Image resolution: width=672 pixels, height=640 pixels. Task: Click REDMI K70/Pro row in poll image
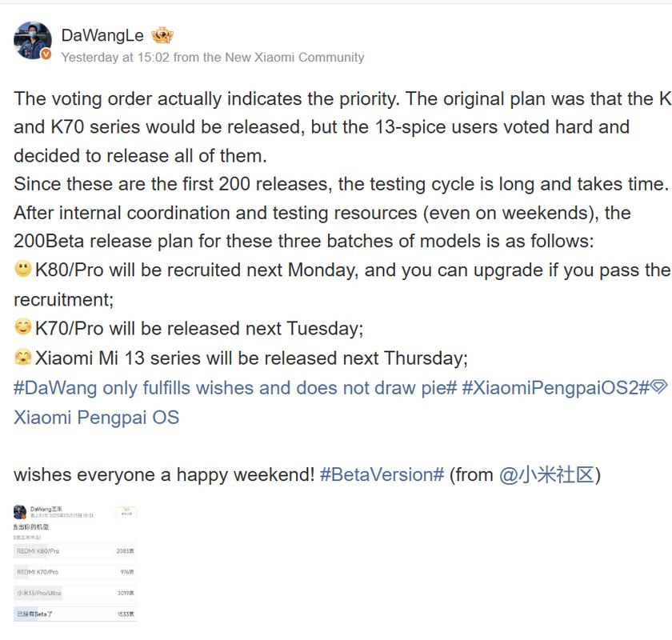(x=74, y=572)
